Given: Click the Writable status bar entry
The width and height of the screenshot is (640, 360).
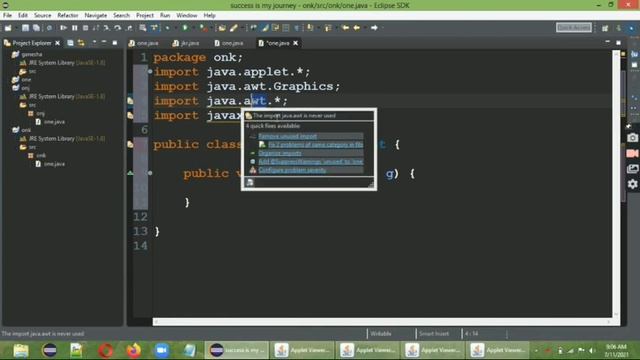Looking at the screenshot, I should pos(381,333).
